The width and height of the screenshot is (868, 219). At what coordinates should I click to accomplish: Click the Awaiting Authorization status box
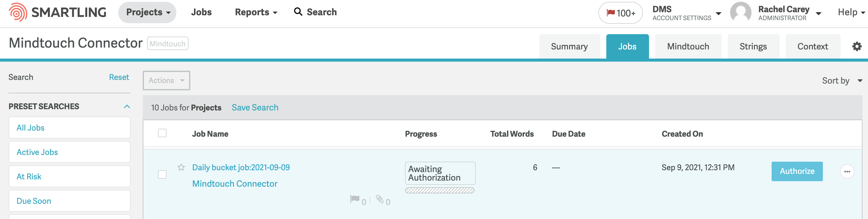pyautogui.click(x=440, y=173)
